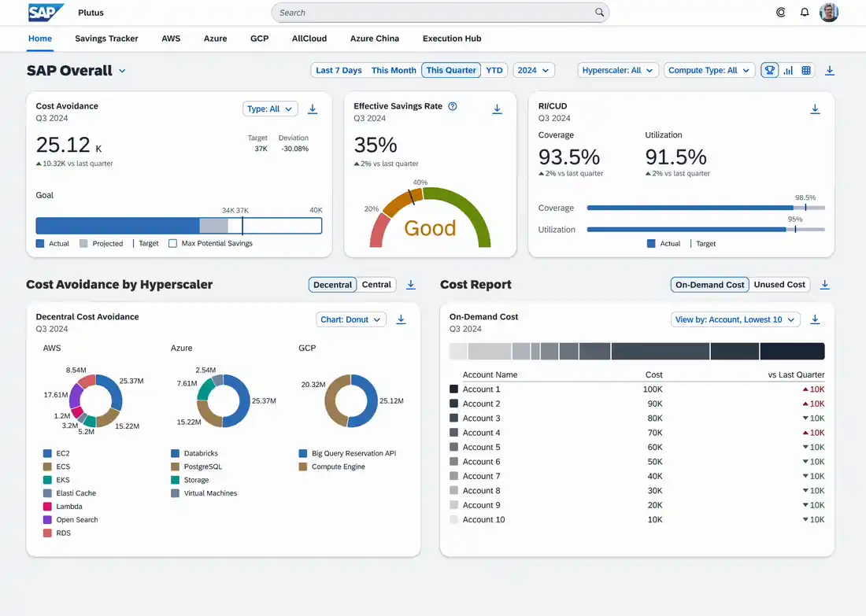Select the Last 7 Days period

[x=339, y=70]
